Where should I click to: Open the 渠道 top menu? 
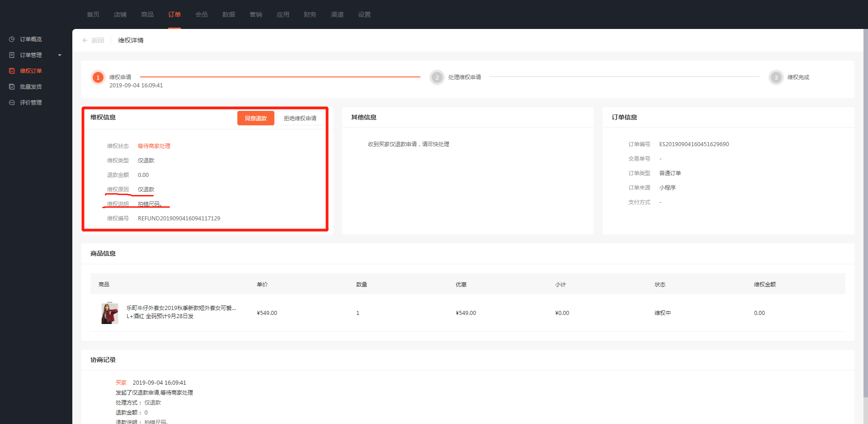click(337, 14)
